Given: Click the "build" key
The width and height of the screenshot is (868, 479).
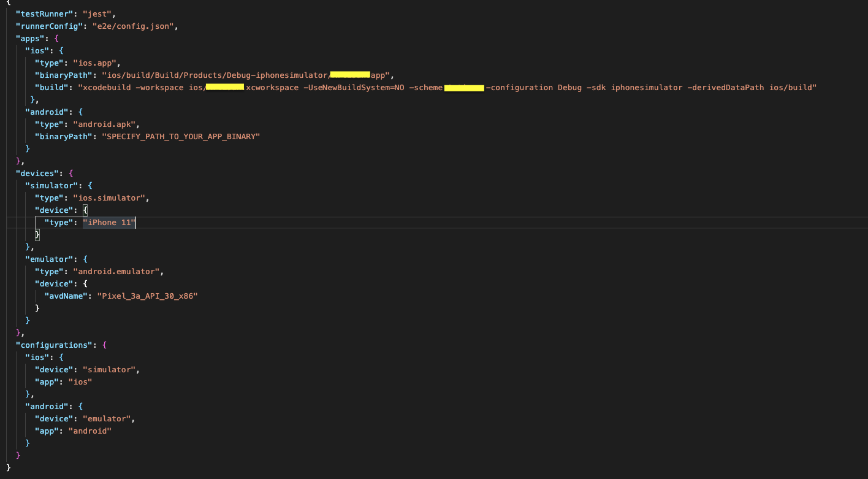Looking at the screenshot, I should coord(51,87).
